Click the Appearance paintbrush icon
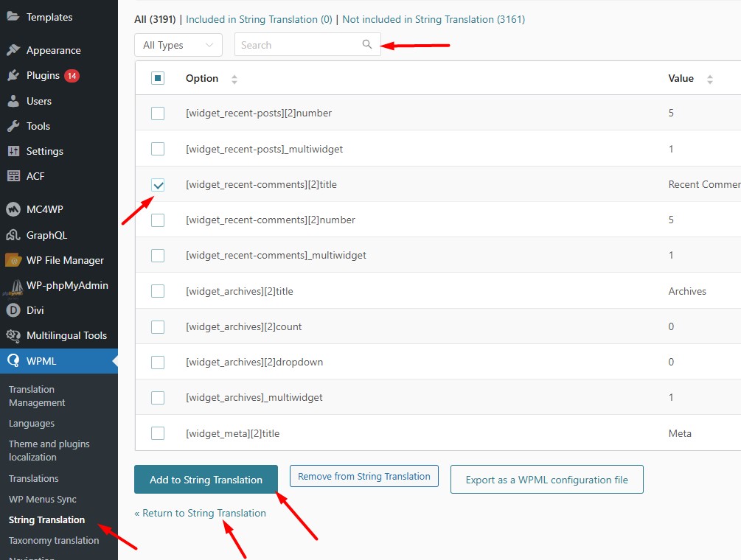 tap(13, 50)
